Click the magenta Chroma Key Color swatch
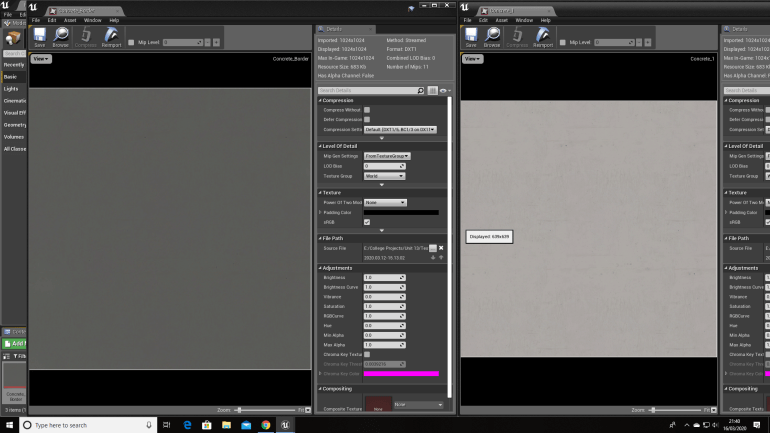The image size is (770, 433). (401, 374)
